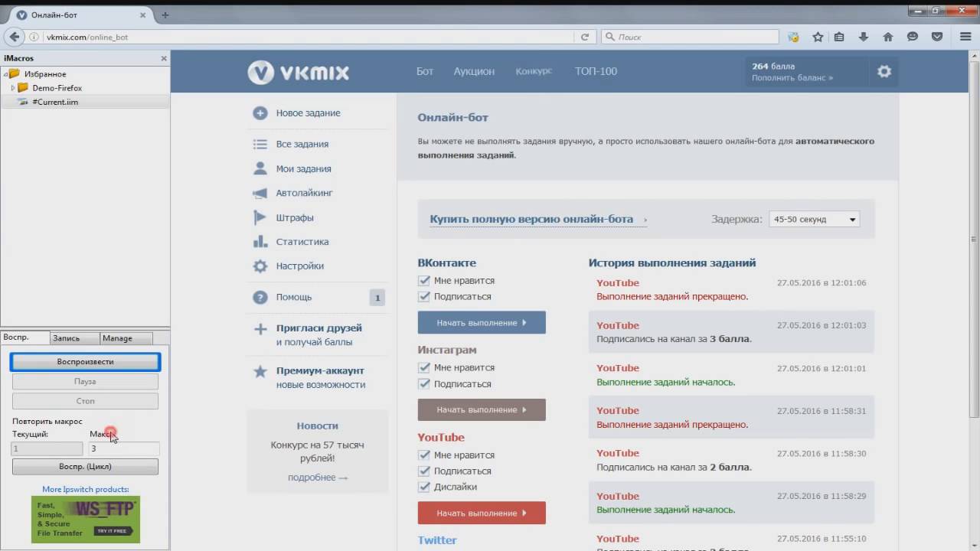Open a new browser tab with plus
The image size is (980, 551).
click(x=165, y=15)
